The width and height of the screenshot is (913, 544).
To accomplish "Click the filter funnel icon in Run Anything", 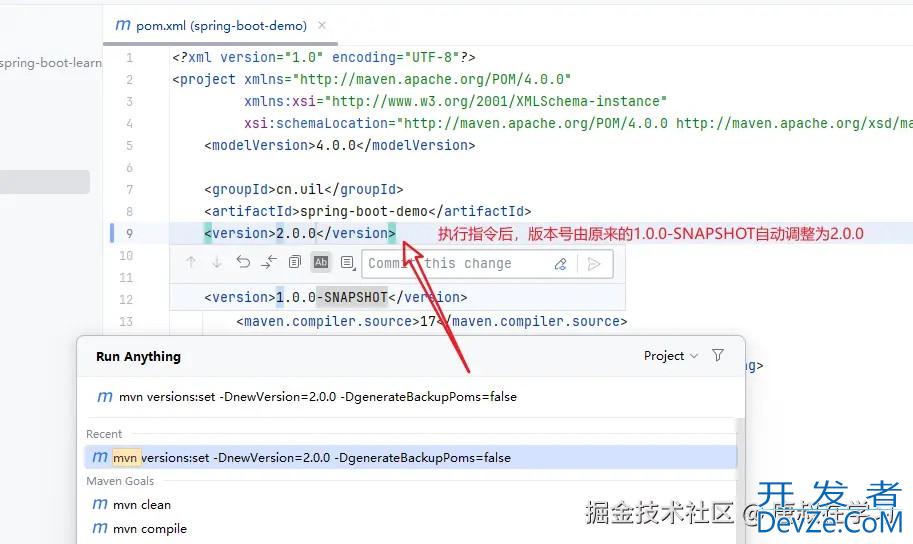I will (718, 355).
